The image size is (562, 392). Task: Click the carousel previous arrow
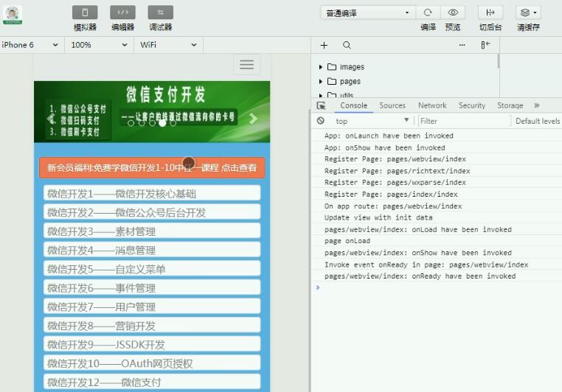coord(51,119)
